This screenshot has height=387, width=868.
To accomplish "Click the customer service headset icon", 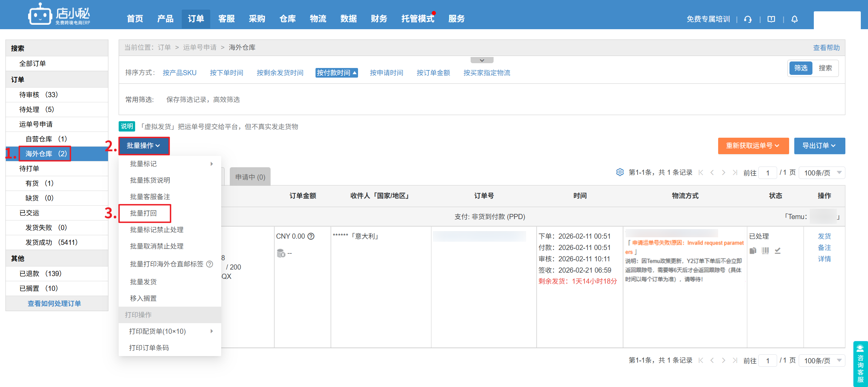I will (x=748, y=19).
